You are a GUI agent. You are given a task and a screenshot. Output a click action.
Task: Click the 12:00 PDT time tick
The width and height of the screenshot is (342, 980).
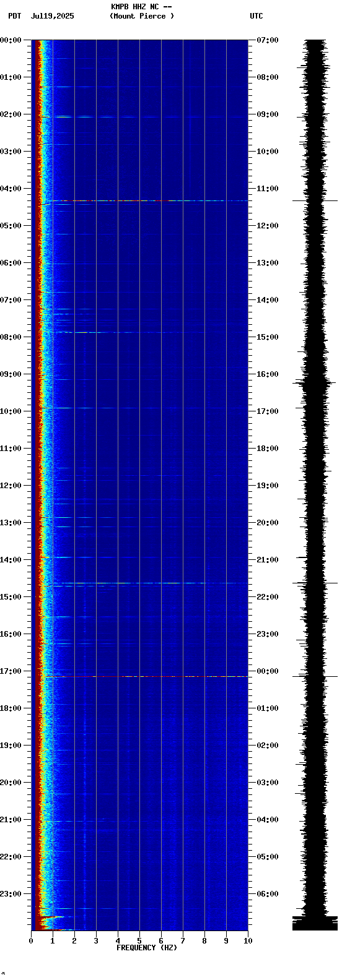coord(11,486)
